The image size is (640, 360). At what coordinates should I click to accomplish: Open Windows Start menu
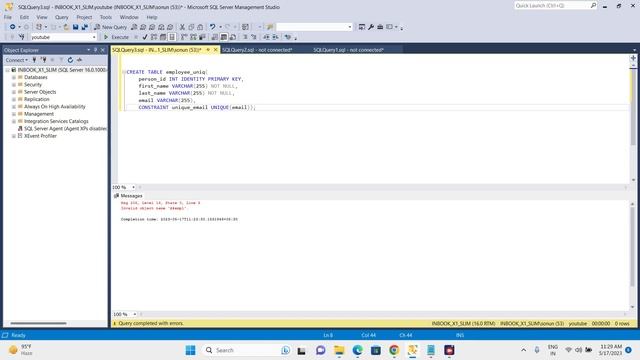point(190,350)
